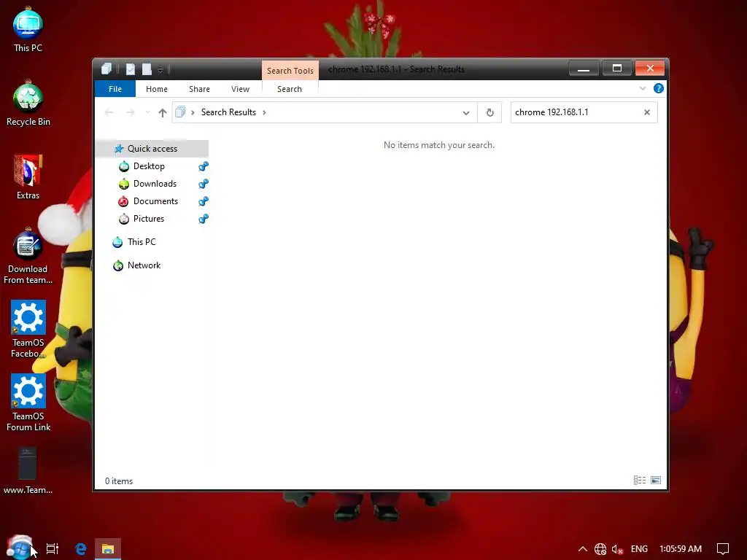Close the Search Results window
This screenshot has width=747, height=560.
(650, 69)
